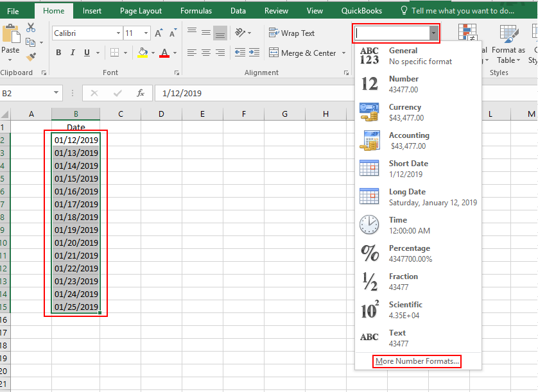Click the Increase Indent icon

(254, 53)
